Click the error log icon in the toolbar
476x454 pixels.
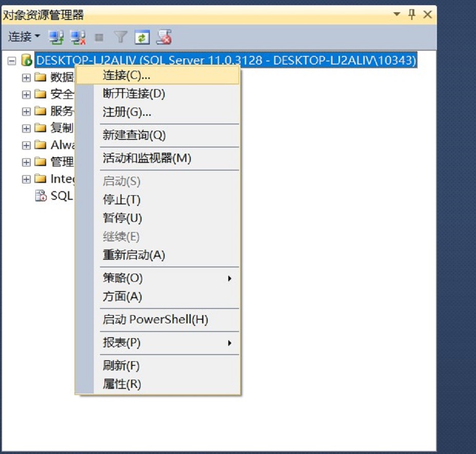coord(163,36)
